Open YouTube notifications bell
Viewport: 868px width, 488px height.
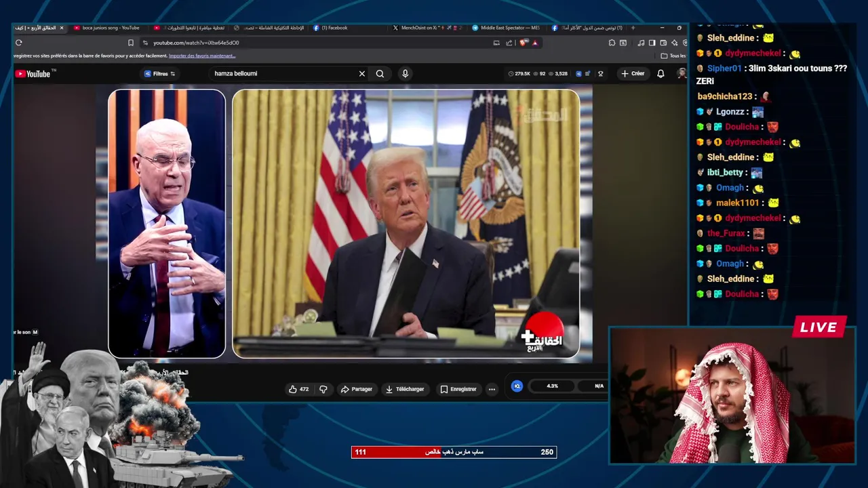660,74
